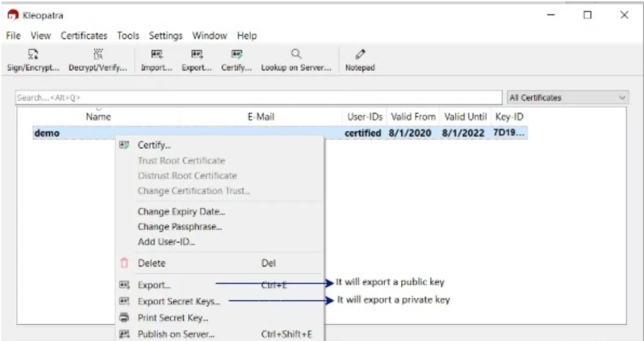Choose Add User-ID from context menu

(x=166, y=242)
